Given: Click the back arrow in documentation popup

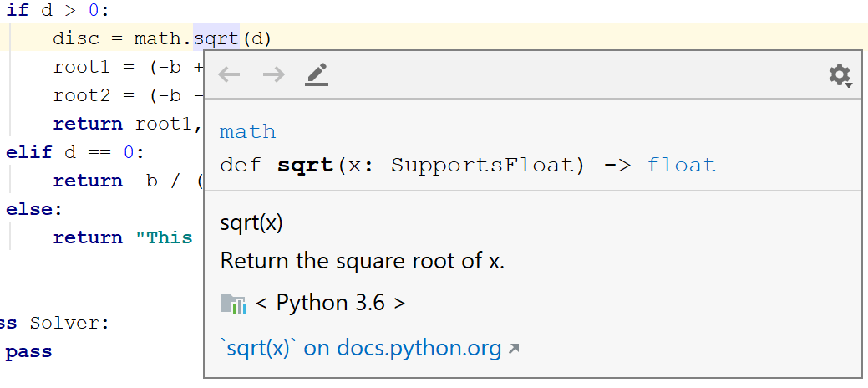Looking at the screenshot, I should [x=229, y=75].
